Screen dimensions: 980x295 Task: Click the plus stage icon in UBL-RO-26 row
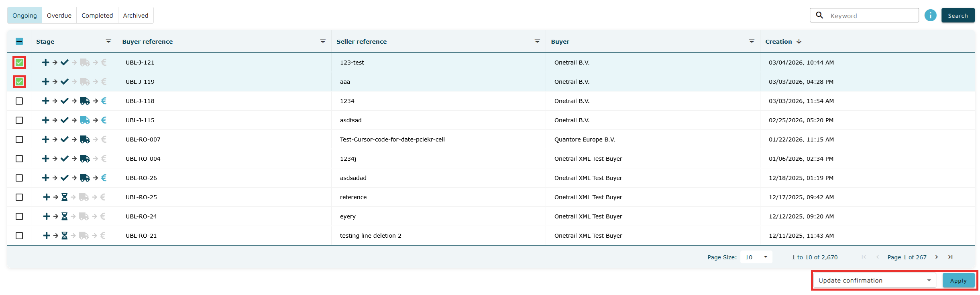[46, 178]
